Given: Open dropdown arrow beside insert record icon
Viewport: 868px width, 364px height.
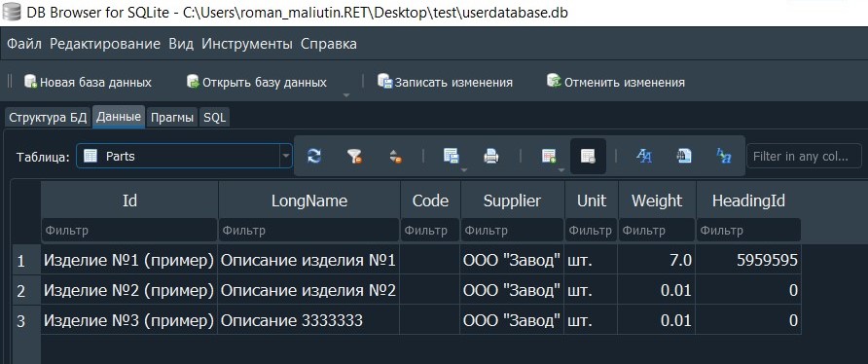Looking at the screenshot, I should (561, 170).
